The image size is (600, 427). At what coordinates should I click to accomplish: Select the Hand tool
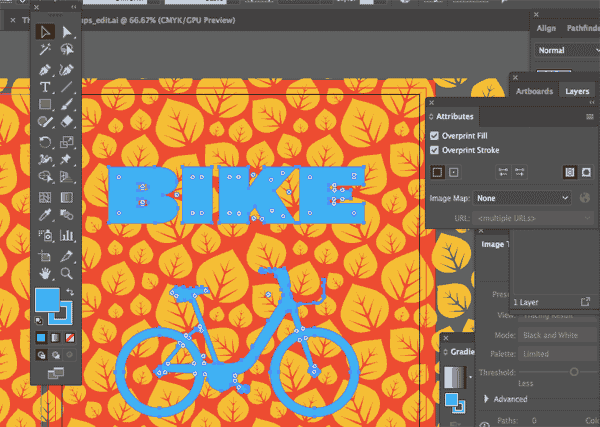(x=45, y=273)
